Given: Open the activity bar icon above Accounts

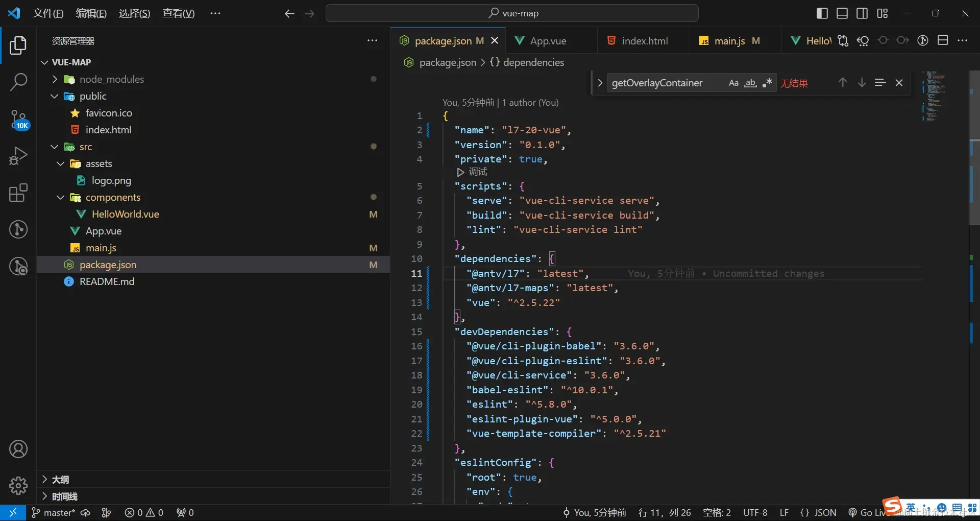Looking at the screenshot, I should click(18, 266).
